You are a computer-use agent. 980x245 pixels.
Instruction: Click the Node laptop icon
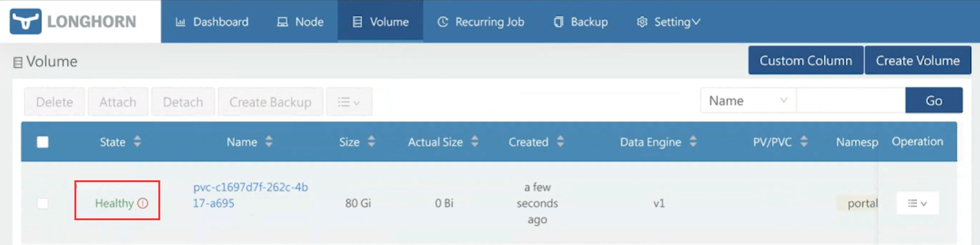(x=282, y=22)
